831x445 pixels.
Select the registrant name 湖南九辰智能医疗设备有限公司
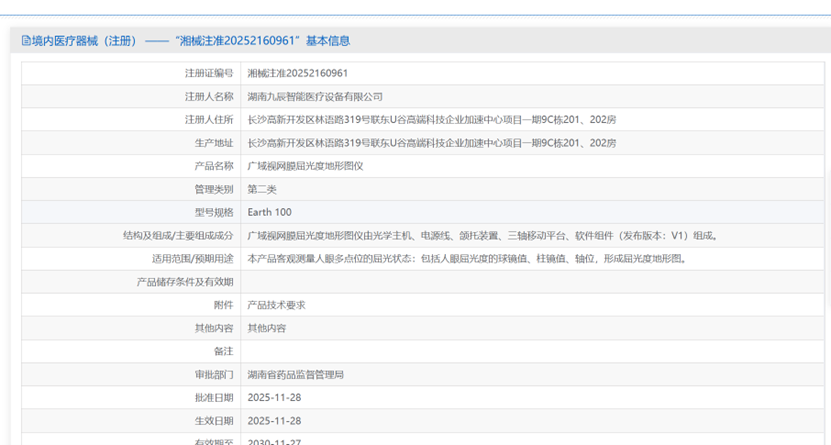315,96
